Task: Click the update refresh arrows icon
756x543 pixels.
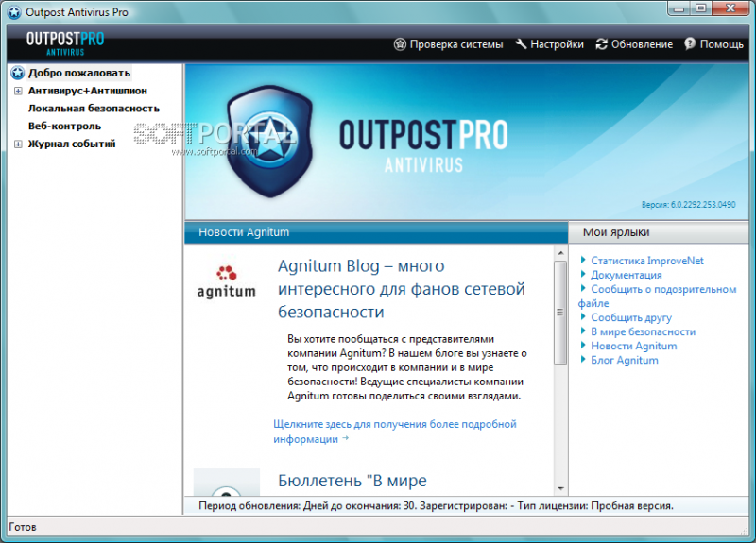Action: click(601, 44)
